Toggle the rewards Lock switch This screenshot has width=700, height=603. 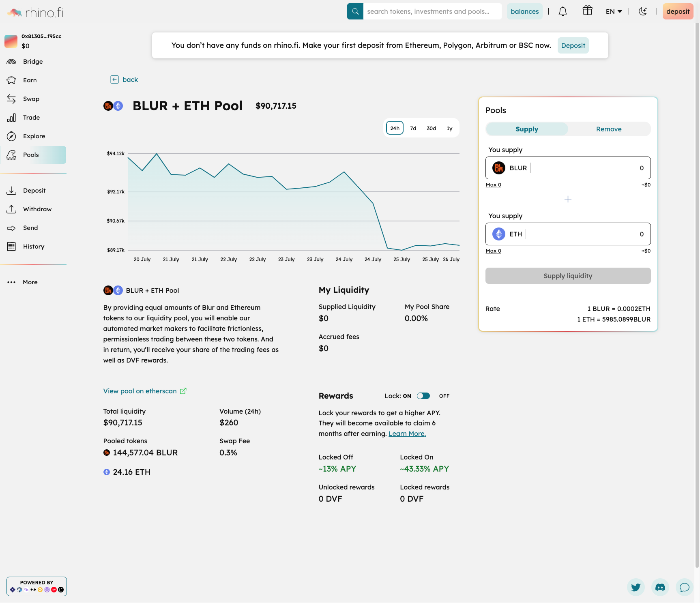(423, 396)
